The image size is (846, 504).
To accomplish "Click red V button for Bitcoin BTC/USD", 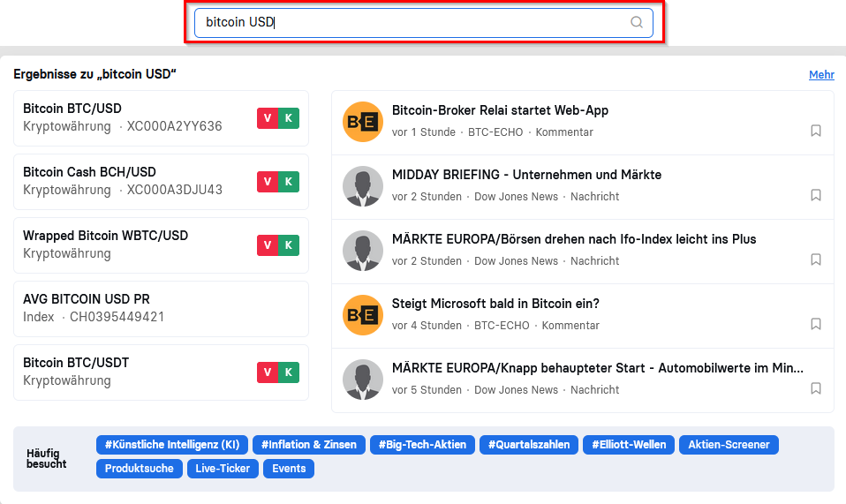I will click(x=268, y=118).
